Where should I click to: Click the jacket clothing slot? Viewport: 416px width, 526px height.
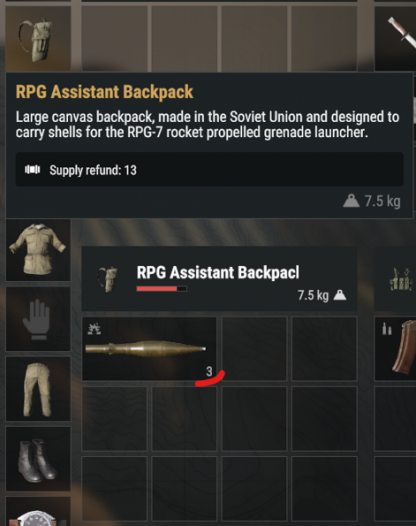[38, 250]
